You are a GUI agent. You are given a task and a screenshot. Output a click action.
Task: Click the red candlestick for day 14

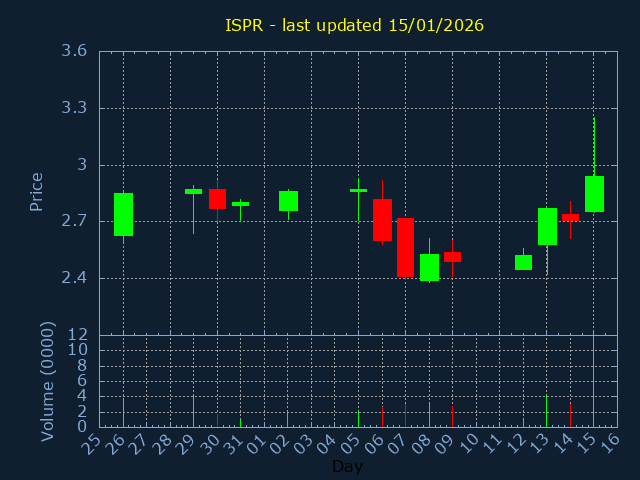[x=570, y=217]
